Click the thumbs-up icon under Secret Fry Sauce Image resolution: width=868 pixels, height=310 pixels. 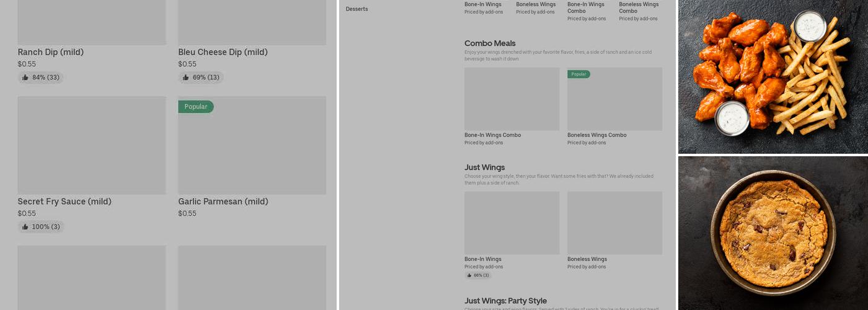click(x=25, y=227)
